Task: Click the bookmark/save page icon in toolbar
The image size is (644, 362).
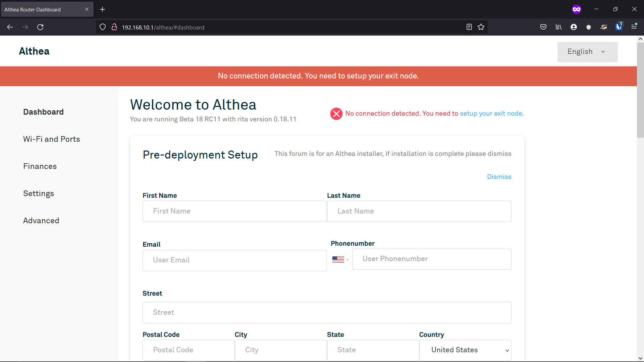Action: [x=481, y=27]
